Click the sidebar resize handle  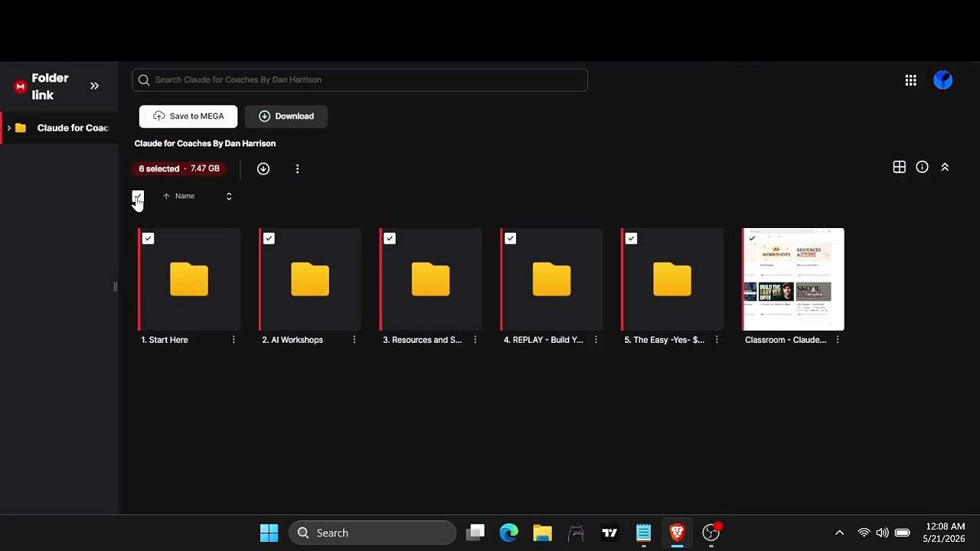tap(116, 287)
